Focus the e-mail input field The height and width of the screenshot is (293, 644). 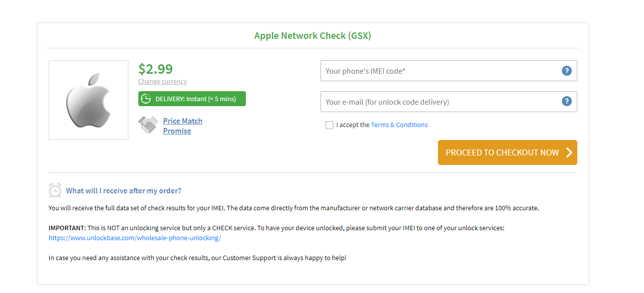(x=440, y=102)
